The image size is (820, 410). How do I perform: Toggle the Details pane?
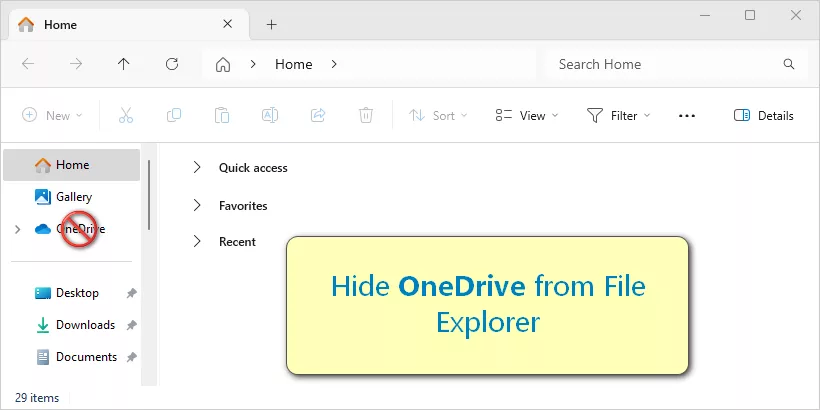[764, 116]
